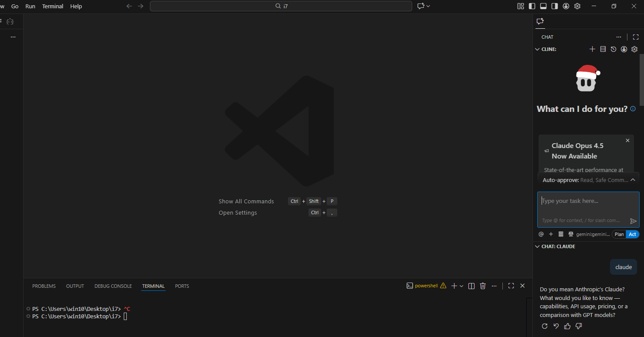Click the terminal line ending in ^C
Viewport: 644px width, 337px height.
(81, 309)
